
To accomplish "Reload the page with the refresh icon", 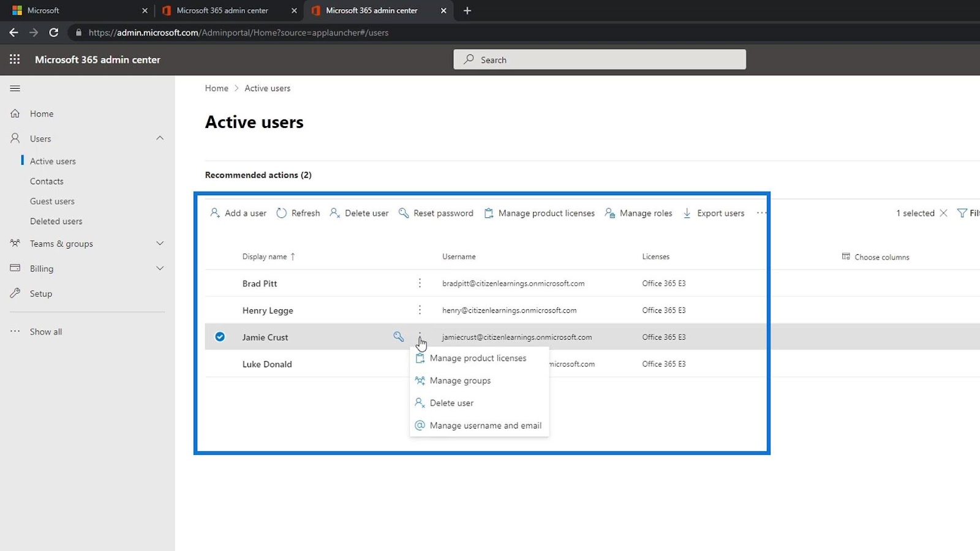I will 54,32.
